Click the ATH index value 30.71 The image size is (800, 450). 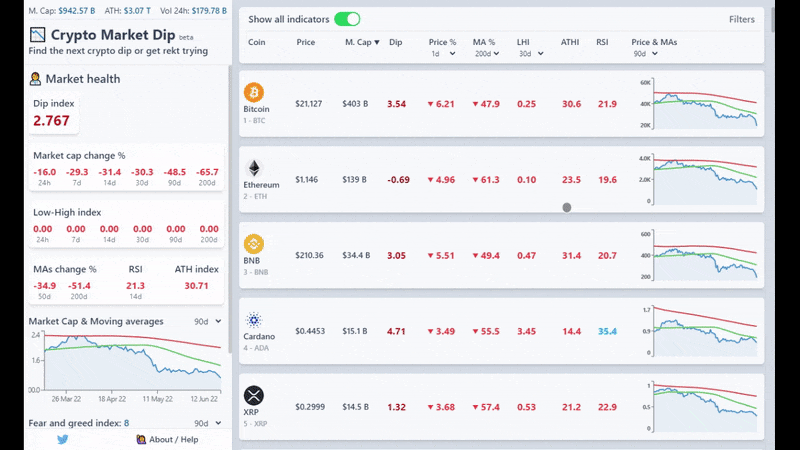point(196,286)
